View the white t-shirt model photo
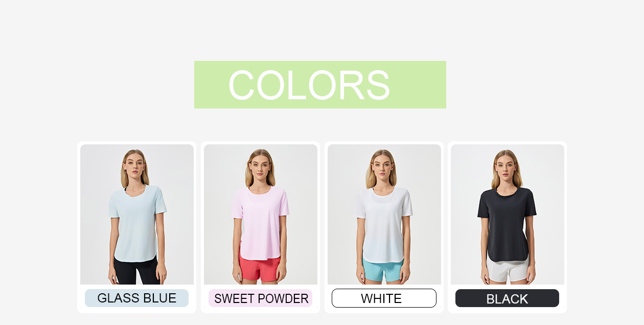 [384, 214]
